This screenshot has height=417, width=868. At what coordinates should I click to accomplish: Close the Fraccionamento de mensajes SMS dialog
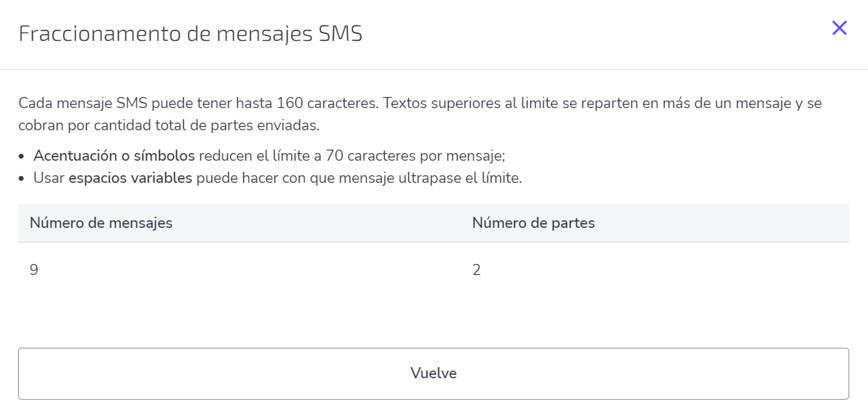click(x=840, y=28)
